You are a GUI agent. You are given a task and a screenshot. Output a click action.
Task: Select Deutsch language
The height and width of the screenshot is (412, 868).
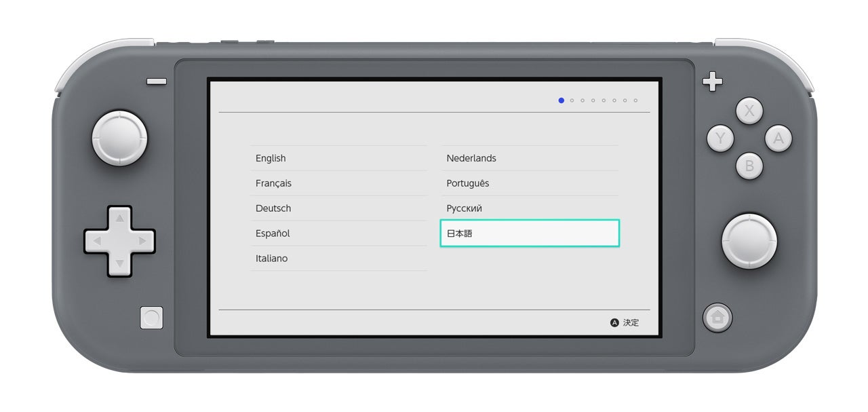(338, 208)
